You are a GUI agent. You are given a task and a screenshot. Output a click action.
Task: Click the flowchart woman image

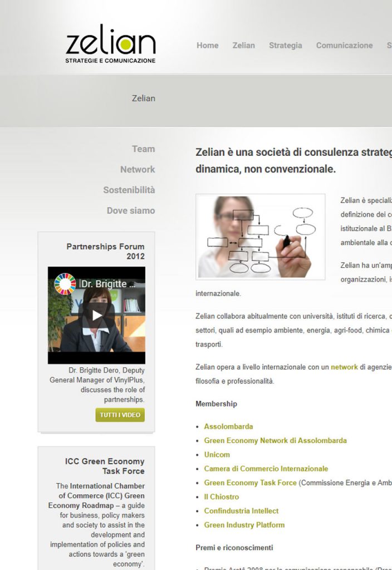261,237
